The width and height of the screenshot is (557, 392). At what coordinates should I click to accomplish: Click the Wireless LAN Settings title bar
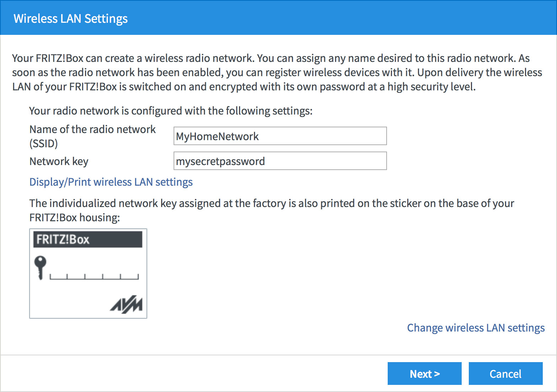[x=70, y=18]
